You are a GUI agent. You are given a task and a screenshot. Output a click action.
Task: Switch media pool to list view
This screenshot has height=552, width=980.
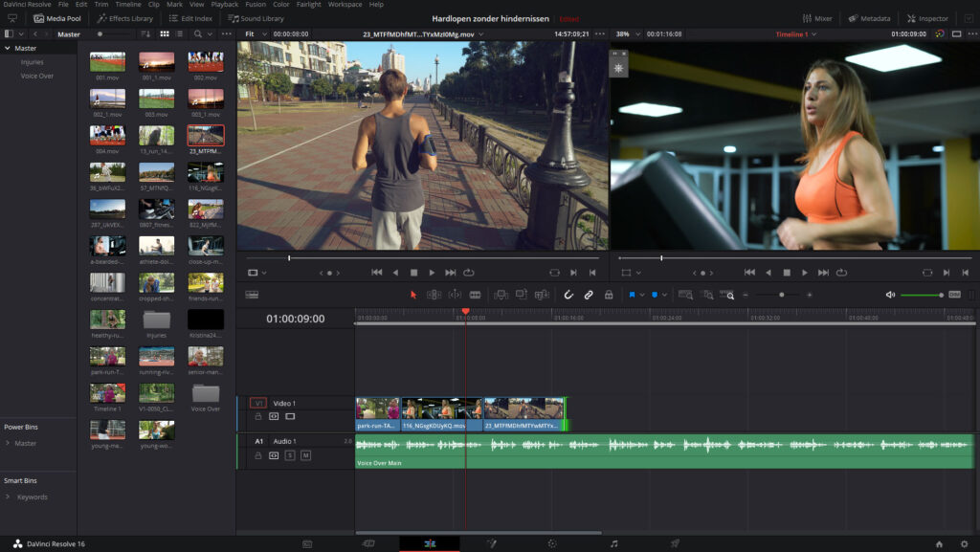tap(179, 33)
